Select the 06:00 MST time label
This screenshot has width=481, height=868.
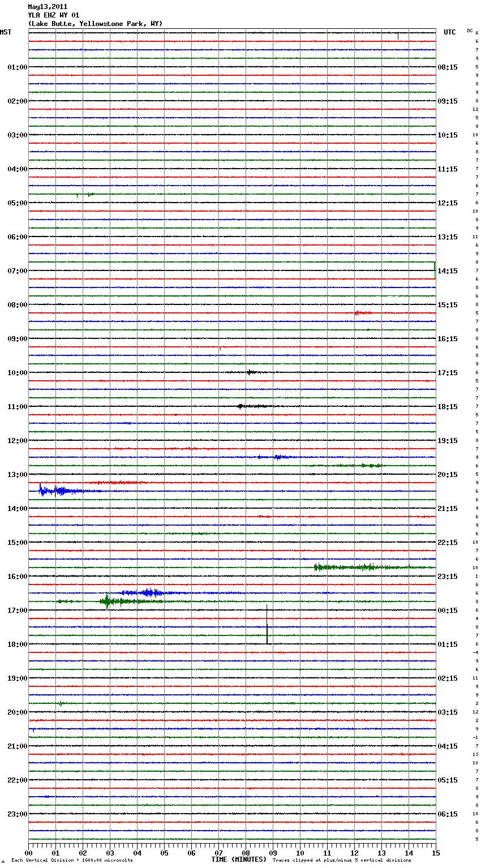pos(18,237)
